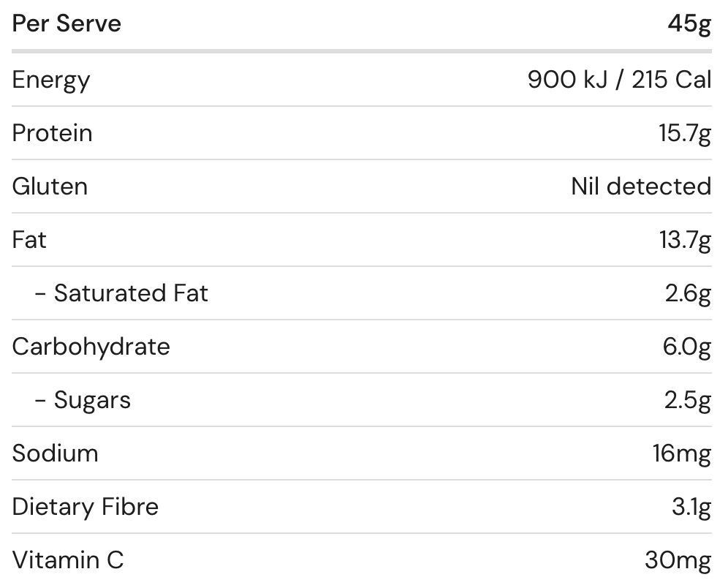Select the 2.5g sugars value
This screenshot has width=728, height=588.
click(x=688, y=400)
